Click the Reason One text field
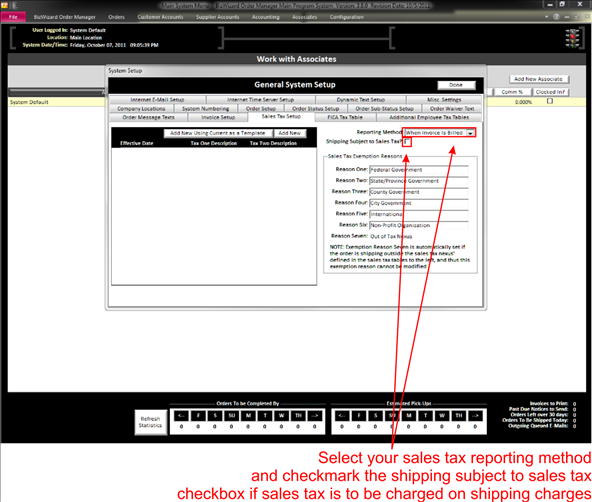This screenshot has width=592, height=502. point(419,170)
